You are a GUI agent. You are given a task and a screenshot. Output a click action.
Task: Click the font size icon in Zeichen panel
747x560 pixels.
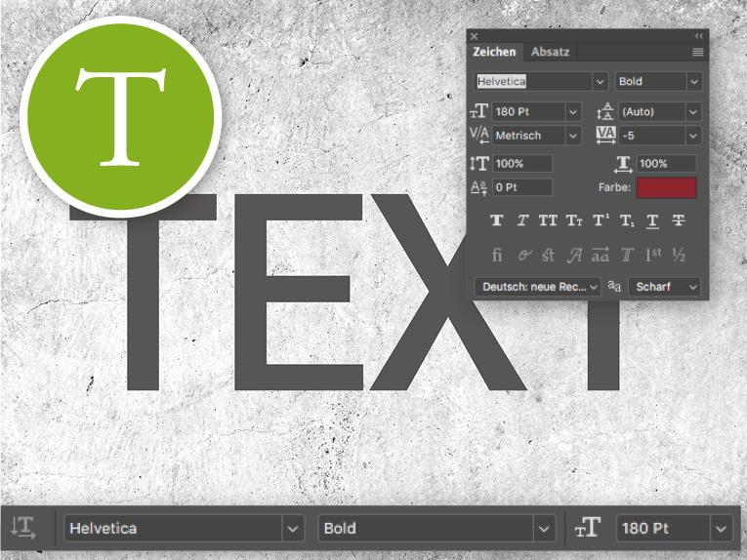[x=478, y=112]
